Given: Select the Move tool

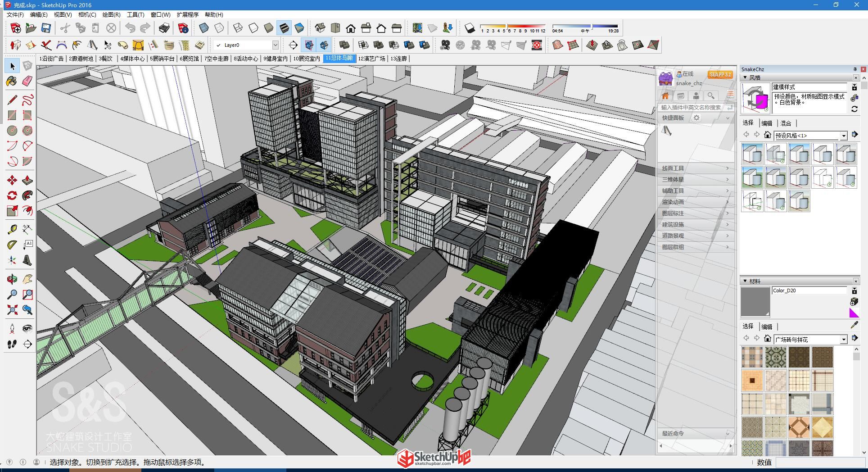Looking at the screenshot, I should (12, 181).
